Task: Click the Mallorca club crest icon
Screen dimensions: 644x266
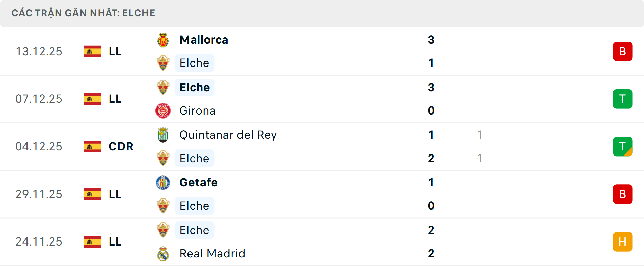Action: (x=163, y=40)
